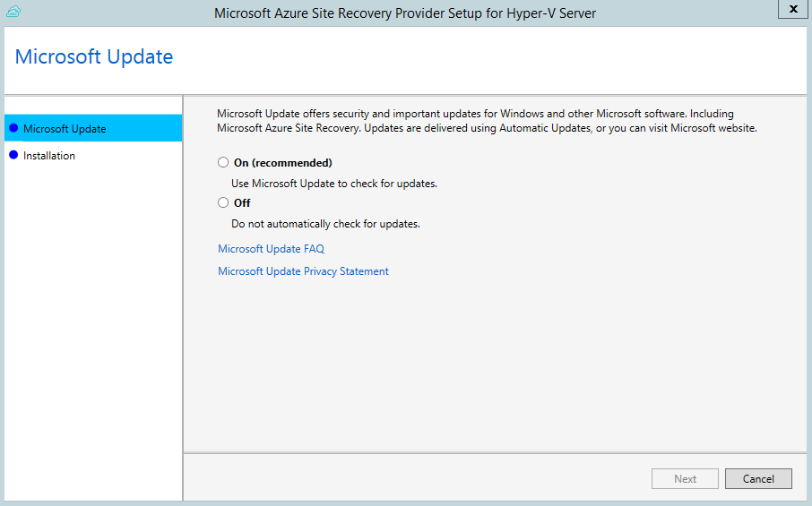
Task: Click the Azure Site Recovery cloud icon
Action: [x=13, y=12]
